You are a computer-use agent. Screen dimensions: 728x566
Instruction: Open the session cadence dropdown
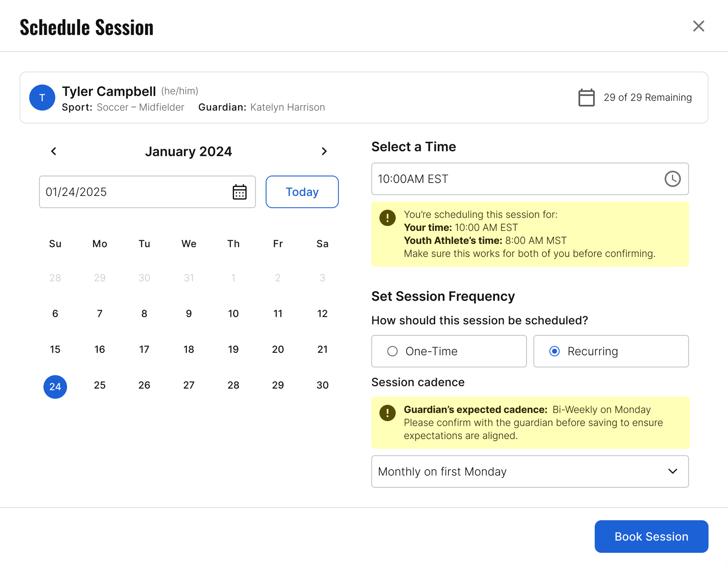[x=530, y=471]
